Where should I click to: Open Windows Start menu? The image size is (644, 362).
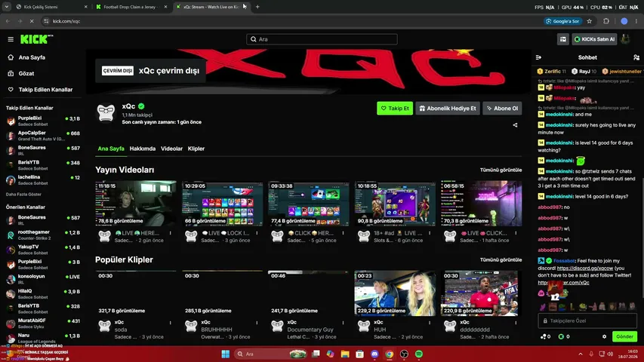click(x=226, y=354)
